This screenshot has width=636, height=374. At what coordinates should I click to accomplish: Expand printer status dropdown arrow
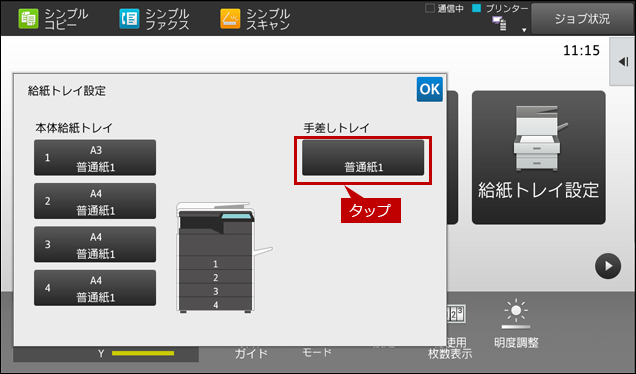coord(524,30)
